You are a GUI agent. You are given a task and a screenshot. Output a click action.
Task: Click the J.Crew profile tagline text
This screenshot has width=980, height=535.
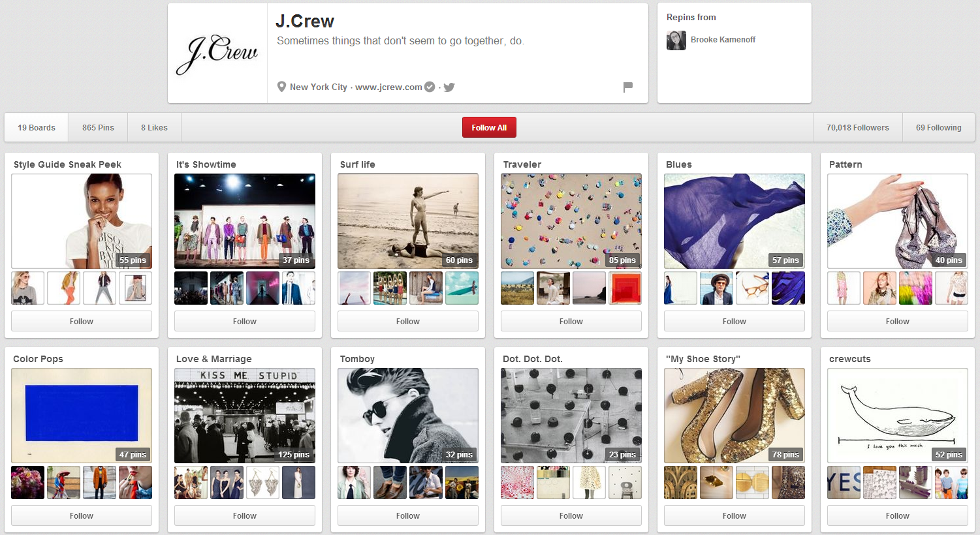pos(400,41)
